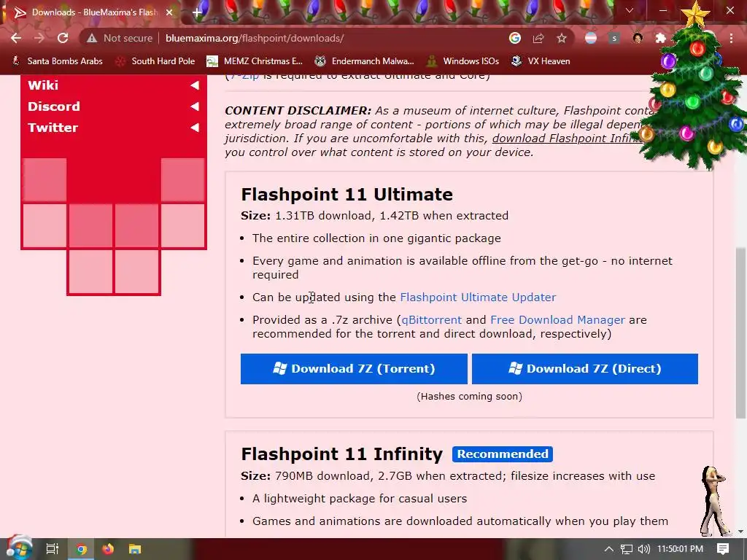The image size is (747, 560).
Task: Click the CONTENT DISCLAIMER text
Action: tap(298, 111)
